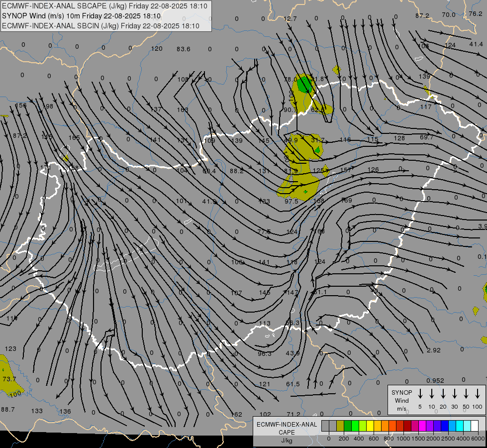The image size is (487, 448).
Task: Click the map value 61.1
Action: coord(320,292)
